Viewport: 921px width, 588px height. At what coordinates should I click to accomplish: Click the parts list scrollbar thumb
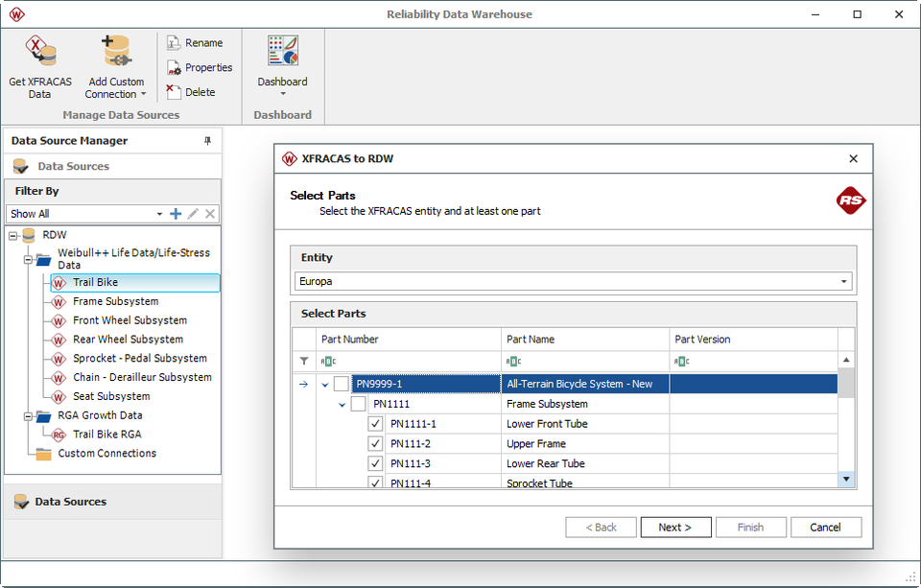pyautogui.click(x=846, y=383)
